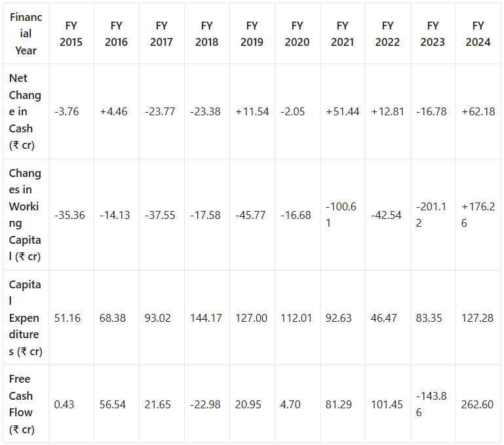Viewport: 504px width, 445px height.
Task: Click the Financial Year header cell
Action: pos(26,34)
